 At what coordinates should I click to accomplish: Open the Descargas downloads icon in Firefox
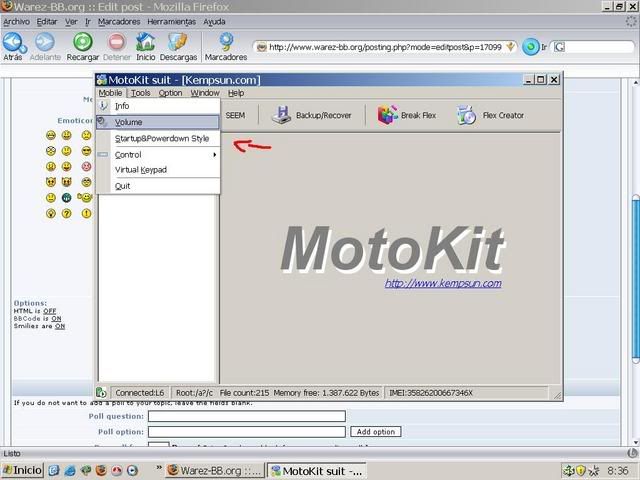pyautogui.click(x=178, y=42)
